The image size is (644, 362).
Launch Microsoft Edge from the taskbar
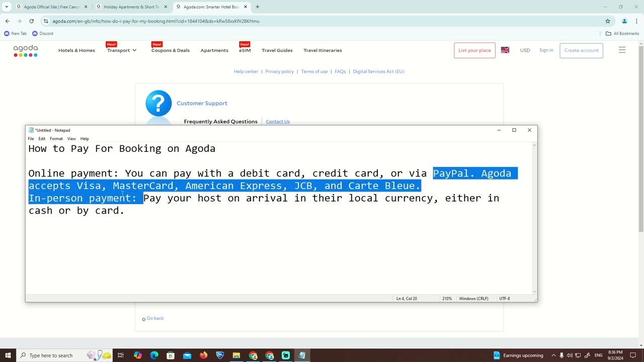(x=154, y=355)
